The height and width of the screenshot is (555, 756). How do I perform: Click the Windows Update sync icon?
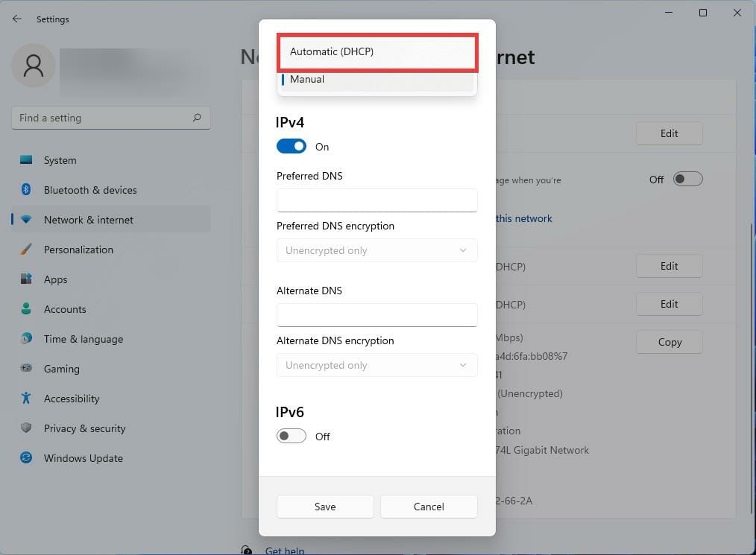(x=26, y=457)
